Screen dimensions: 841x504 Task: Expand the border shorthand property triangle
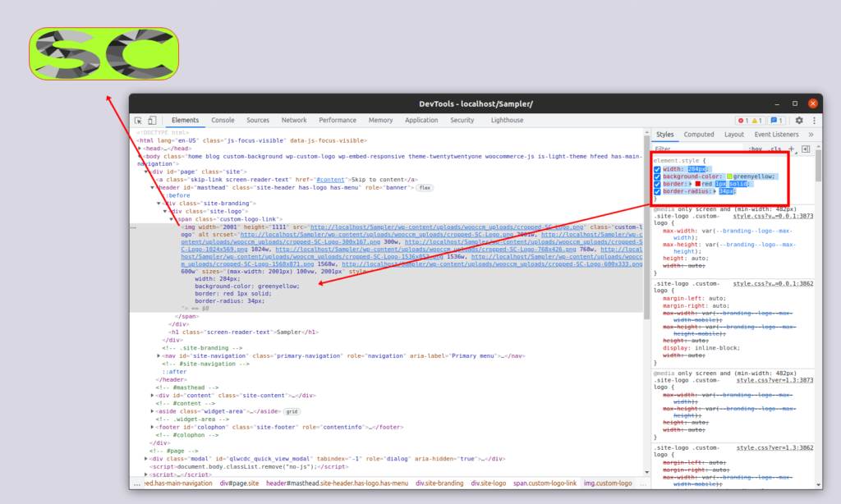tap(691, 184)
